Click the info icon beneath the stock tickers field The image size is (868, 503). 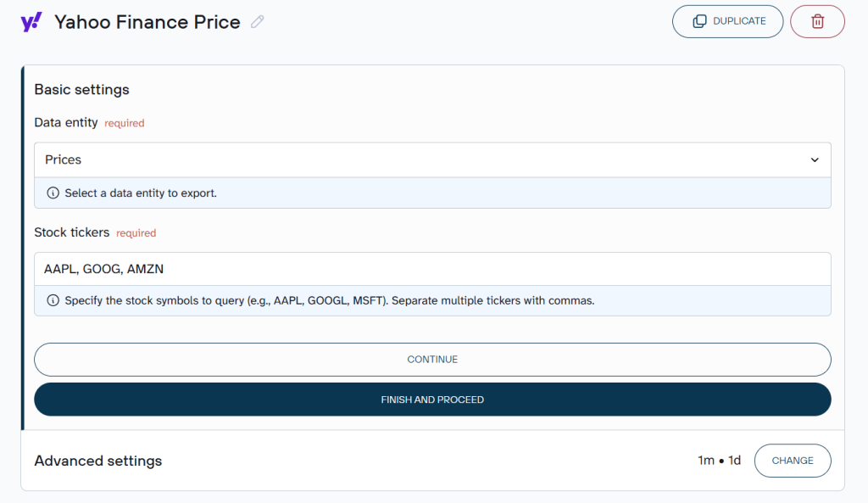pos(53,300)
